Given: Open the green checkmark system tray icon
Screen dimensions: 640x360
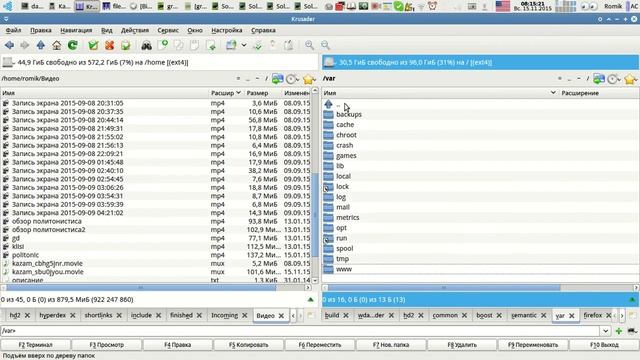Looking at the screenshot, I should coord(399,6).
